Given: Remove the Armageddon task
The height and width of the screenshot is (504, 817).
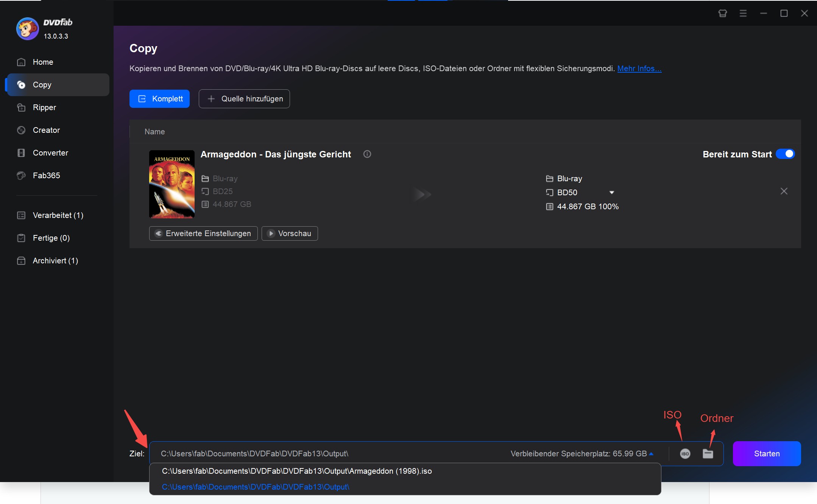Looking at the screenshot, I should 784,191.
